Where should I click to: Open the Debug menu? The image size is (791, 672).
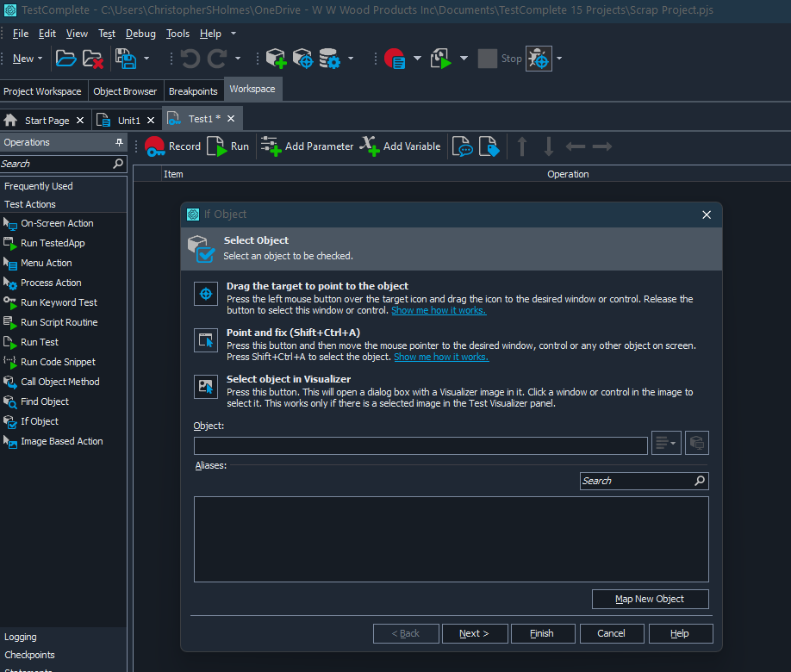coord(140,34)
